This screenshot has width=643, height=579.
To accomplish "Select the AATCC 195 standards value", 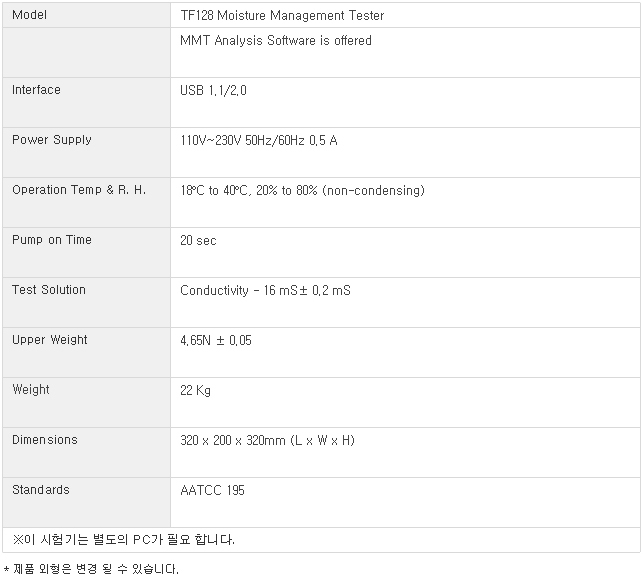I will pyautogui.click(x=212, y=490).
